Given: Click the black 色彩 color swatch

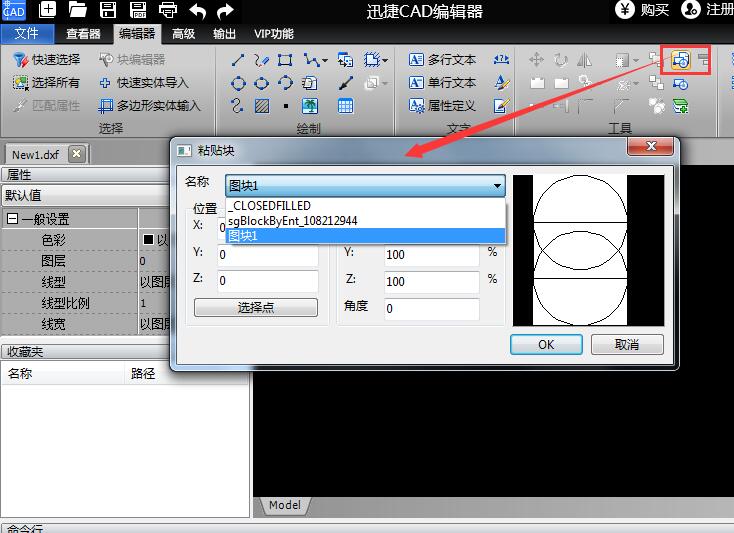Looking at the screenshot, I should (x=148, y=240).
